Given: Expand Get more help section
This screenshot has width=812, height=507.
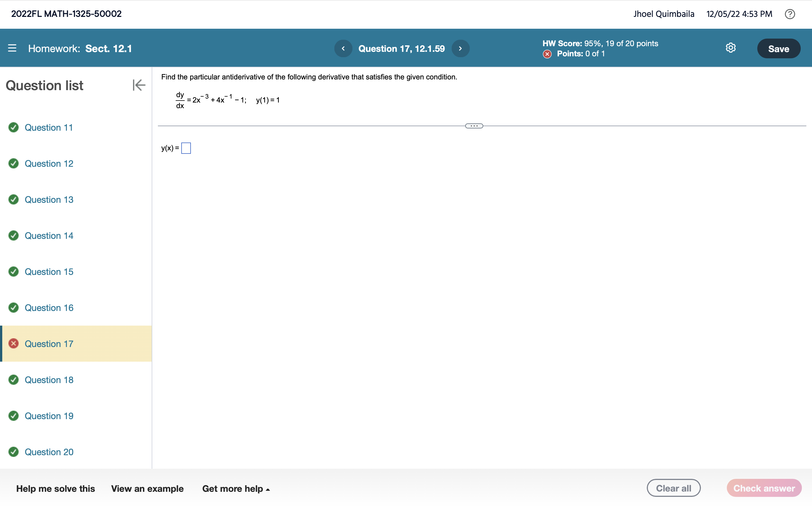Looking at the screenshot, I should pos(236,488).
